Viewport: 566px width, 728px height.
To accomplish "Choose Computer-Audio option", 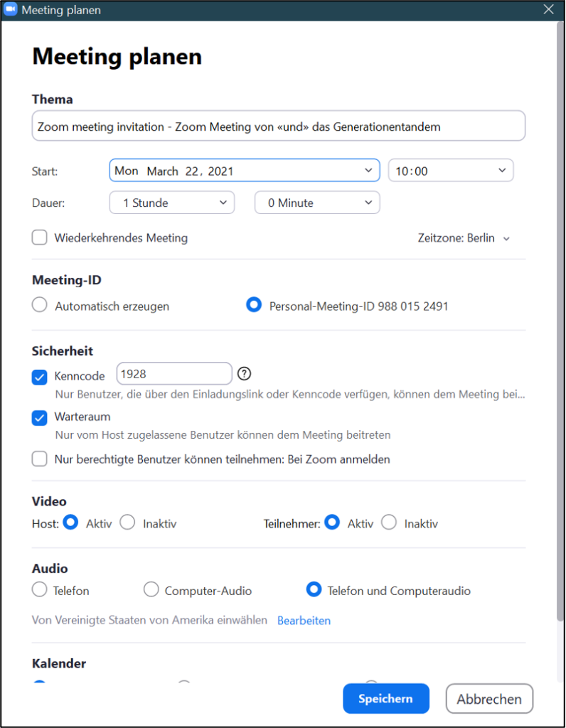I will [x=151, y=590].
